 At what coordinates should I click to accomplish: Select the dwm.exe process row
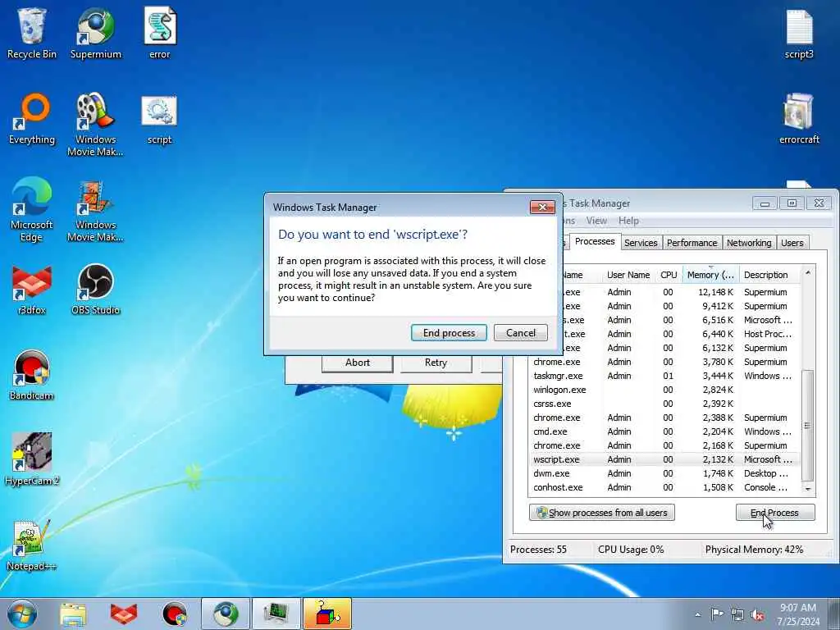pyautogui.click(x=664, y=473)
